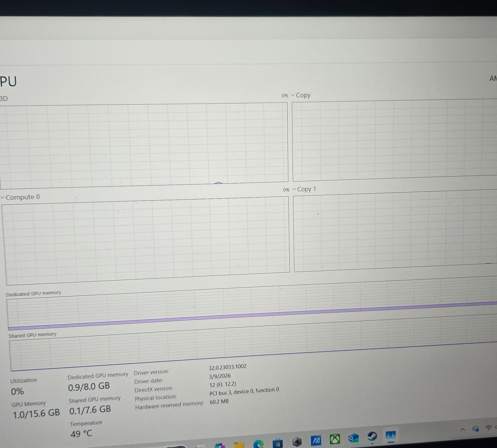The image size is (497, 448).
Task: Open the blue MA app taskbar icon
Action: coord(316,440)
